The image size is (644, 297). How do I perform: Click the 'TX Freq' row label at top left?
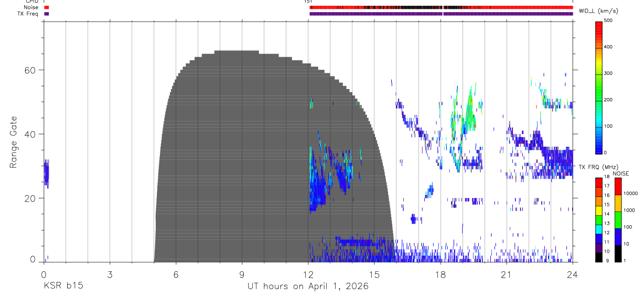[28, 14]
